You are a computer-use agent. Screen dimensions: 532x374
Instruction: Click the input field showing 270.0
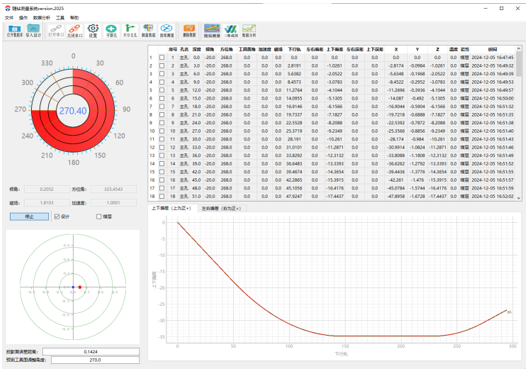click(x=95, y=360)
